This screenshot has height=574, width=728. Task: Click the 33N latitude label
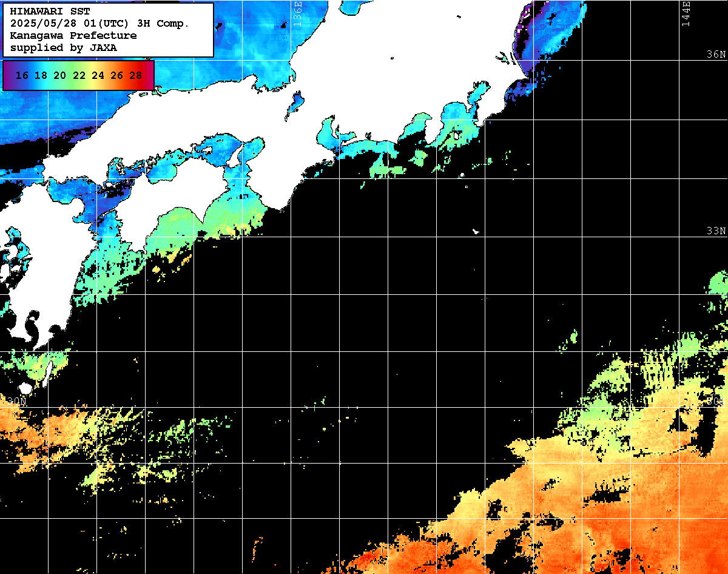tap(716, 231)
